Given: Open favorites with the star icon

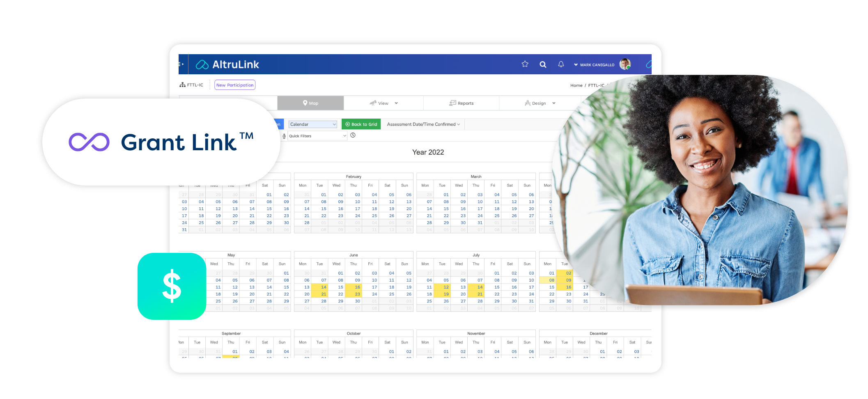Looking at the screenshot, I should point(525,64).
